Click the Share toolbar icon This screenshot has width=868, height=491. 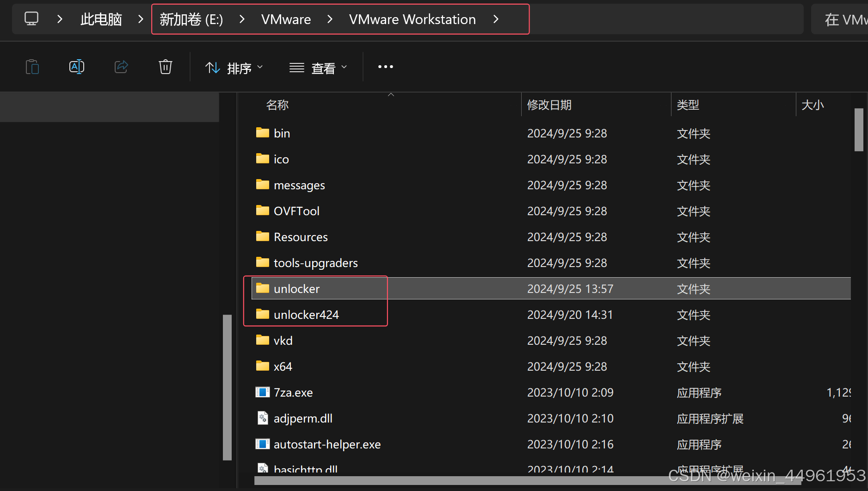tap(121, 67)
